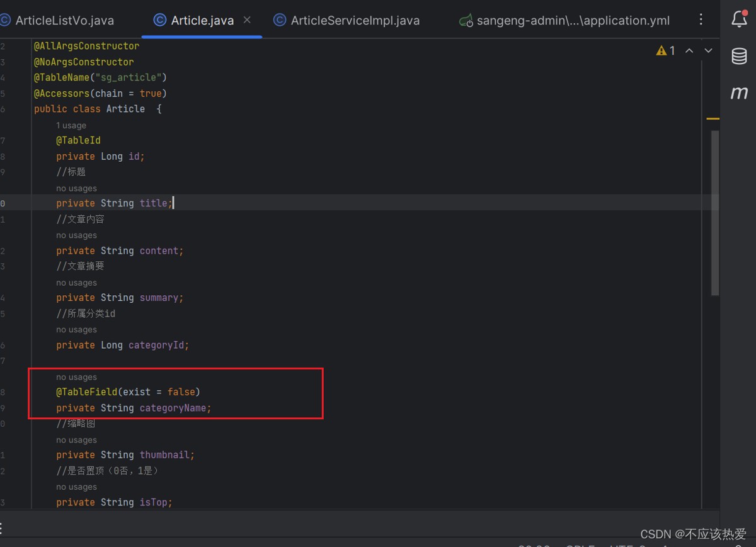The image size is (756, 547).
Task: Click the //标题 comment
Action: pyautogui.click(x=71, y=172)
